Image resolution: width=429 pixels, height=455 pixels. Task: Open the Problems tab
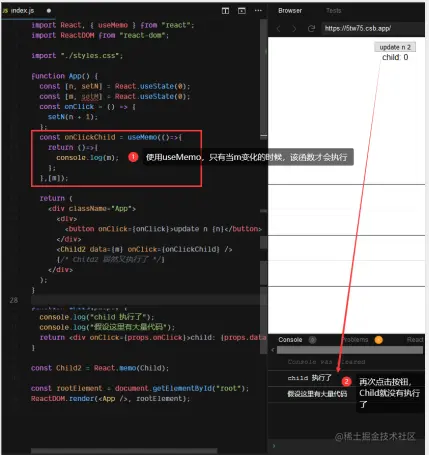pos(355,340)
